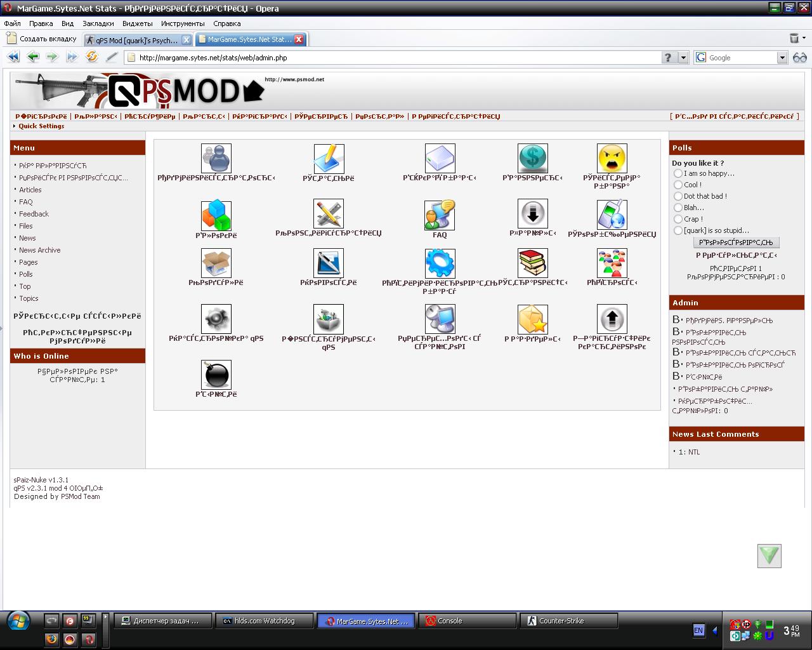The image size is (812, 650).
Task: Click the Articles link in Menu
Action: pyautogui.click(x=30, y=190)
